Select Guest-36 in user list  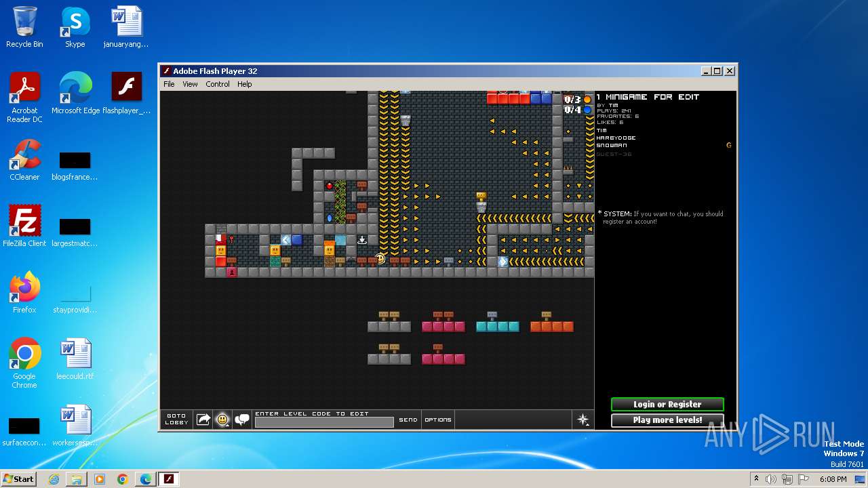click(x=614, y=155)
